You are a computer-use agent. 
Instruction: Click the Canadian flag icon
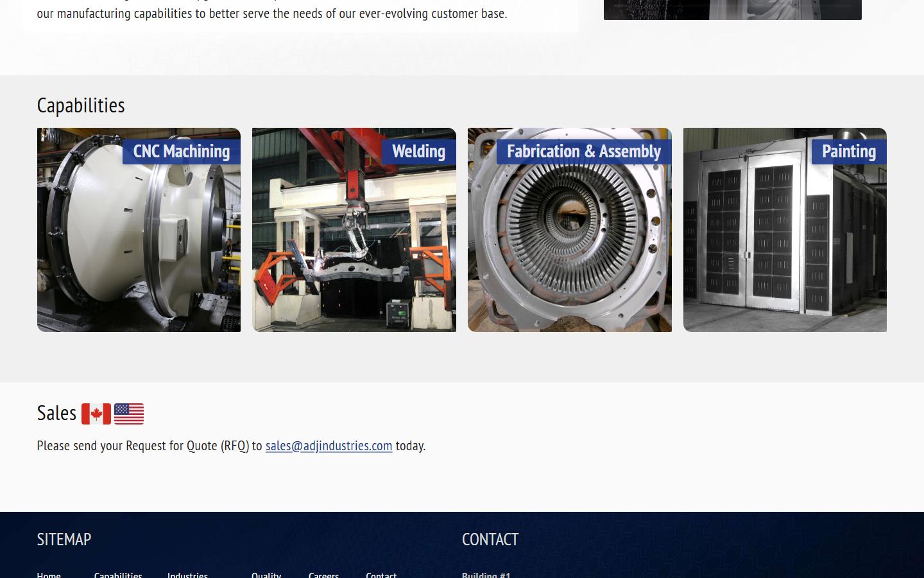pos(97,414)
